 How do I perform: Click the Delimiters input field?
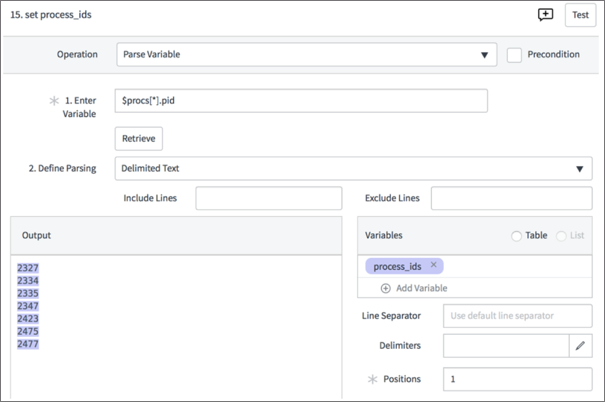point(506,346)
